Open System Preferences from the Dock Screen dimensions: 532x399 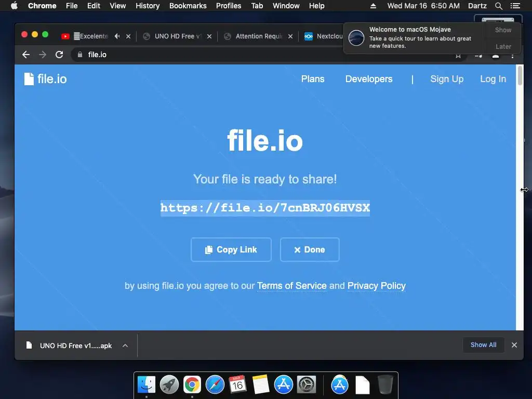click(x=307, y=384)
